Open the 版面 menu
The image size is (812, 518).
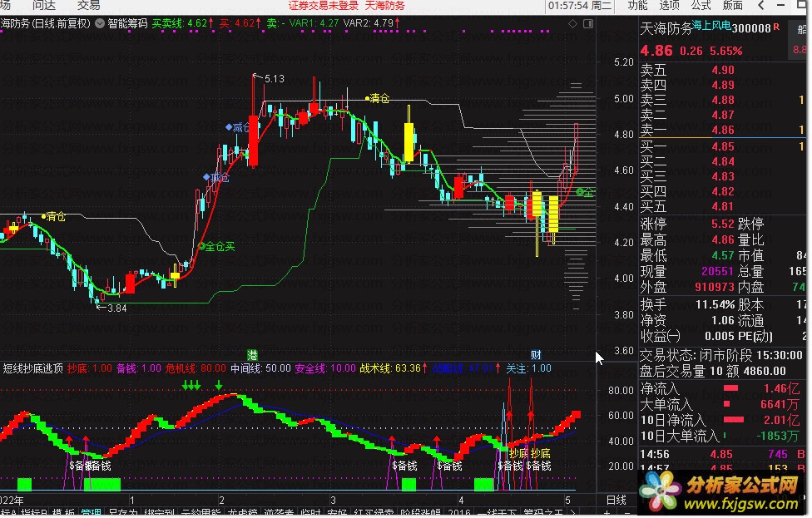[733, 5]
